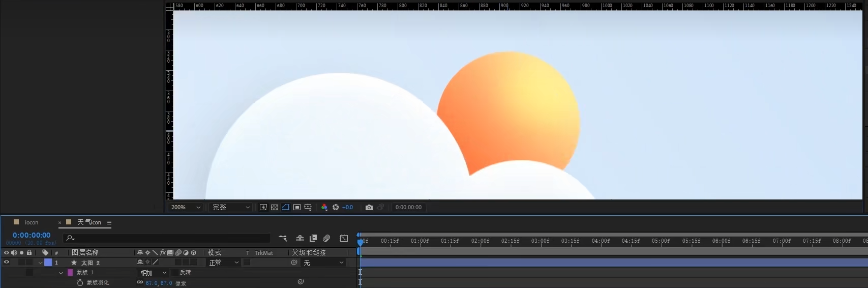Toggle constrain link for feather values
Screen dimensions: 868x288
pyautogui.click(x=140, y=282)
